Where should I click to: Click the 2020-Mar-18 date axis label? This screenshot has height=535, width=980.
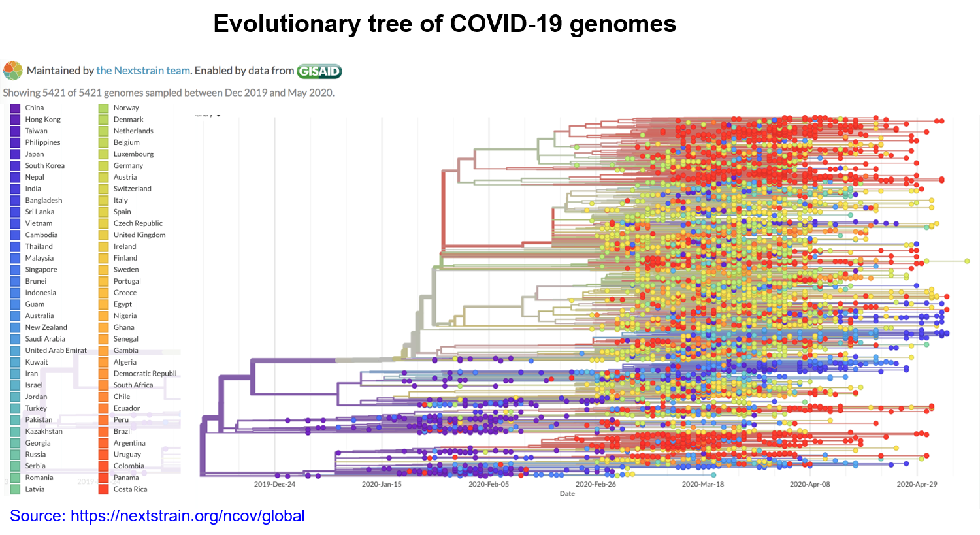pyautogui.click(x=702, y=485)
